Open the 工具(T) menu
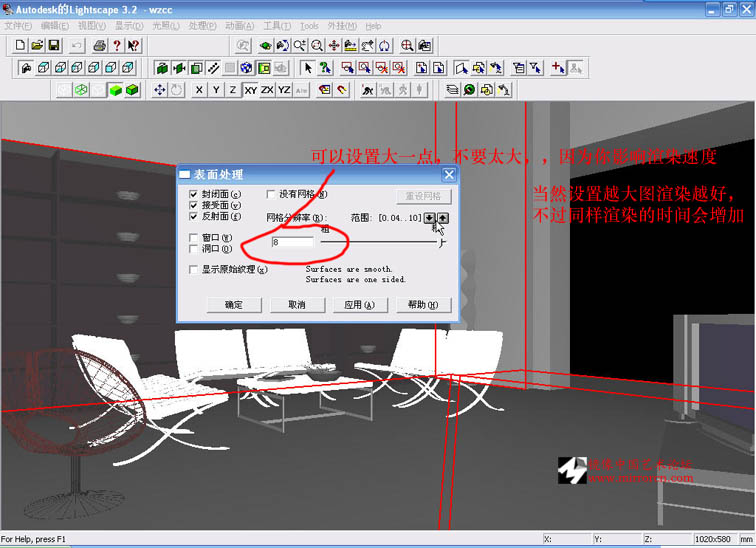 pyautogui.click(x=277, y=26)
